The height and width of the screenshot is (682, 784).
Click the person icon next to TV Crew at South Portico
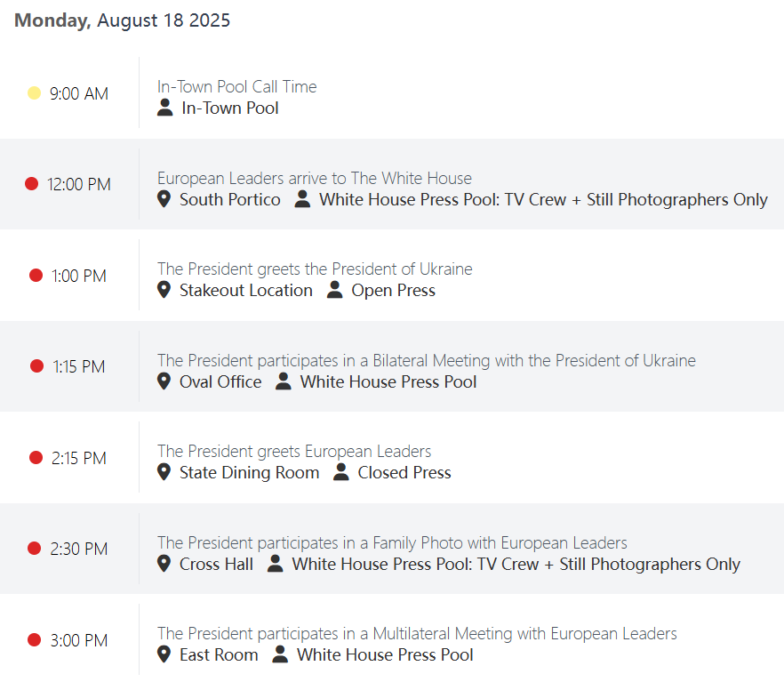302,199
